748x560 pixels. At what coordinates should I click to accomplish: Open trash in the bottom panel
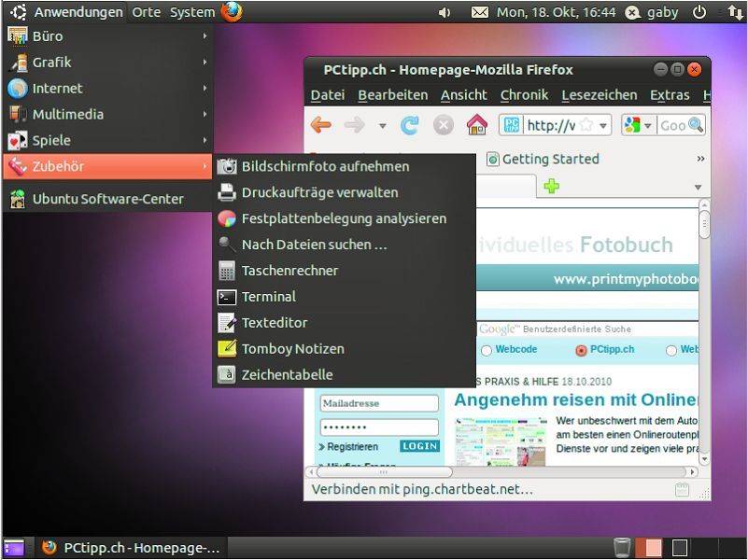(622, 548)
